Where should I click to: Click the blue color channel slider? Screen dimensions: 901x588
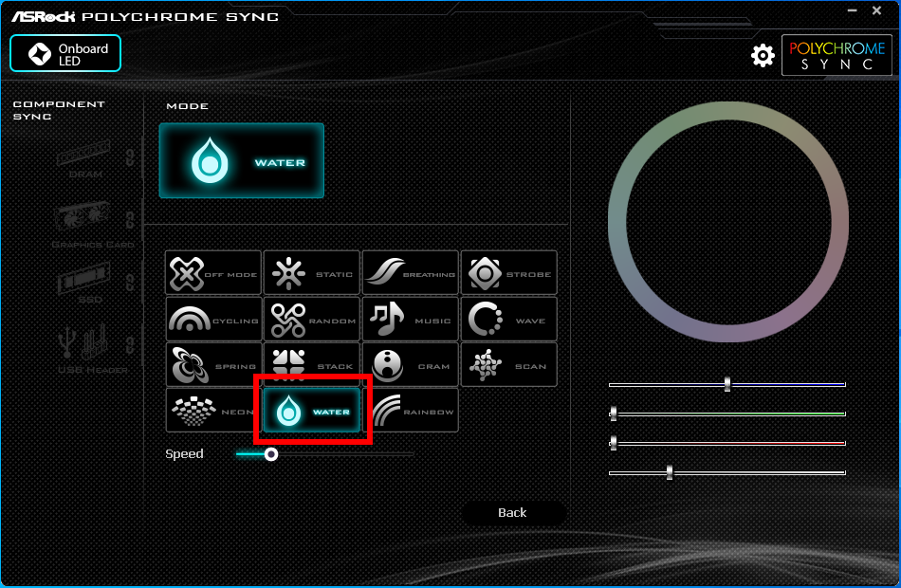[x=726, y=384]
